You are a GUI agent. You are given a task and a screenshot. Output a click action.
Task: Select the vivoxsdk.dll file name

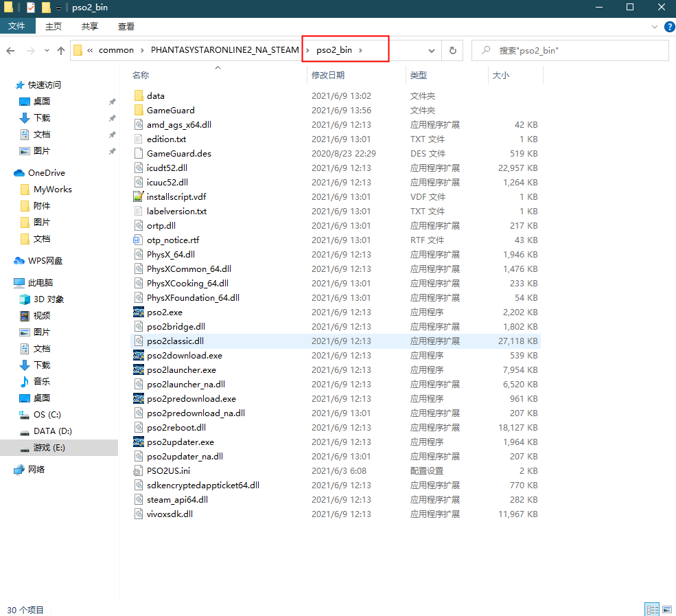170,514
